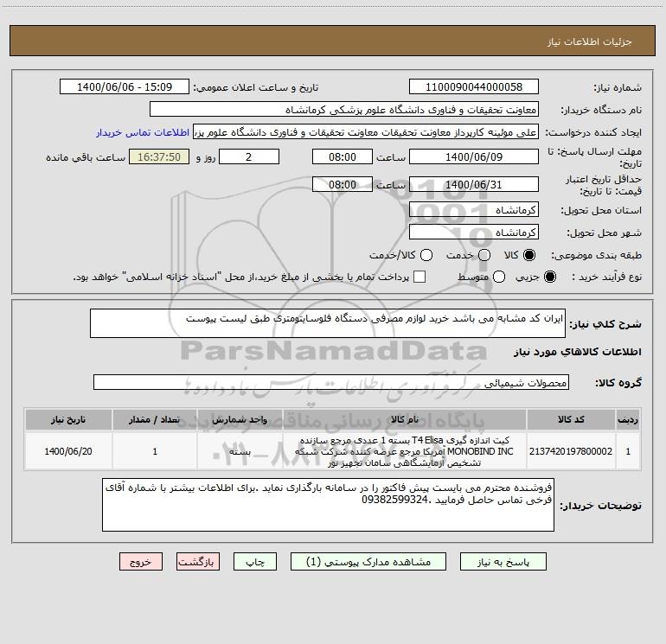Click the remaining time field 16:37:50
Viewport: 666px width, 644px height.
point(159,156)
